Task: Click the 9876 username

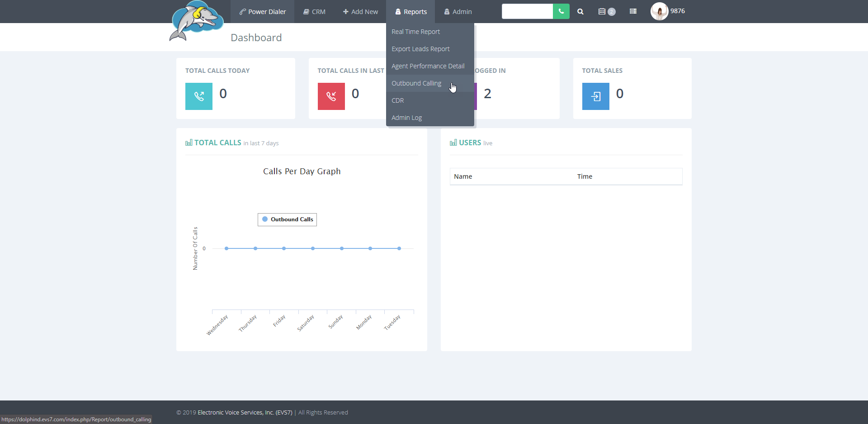Action: (x=677, y=11)
